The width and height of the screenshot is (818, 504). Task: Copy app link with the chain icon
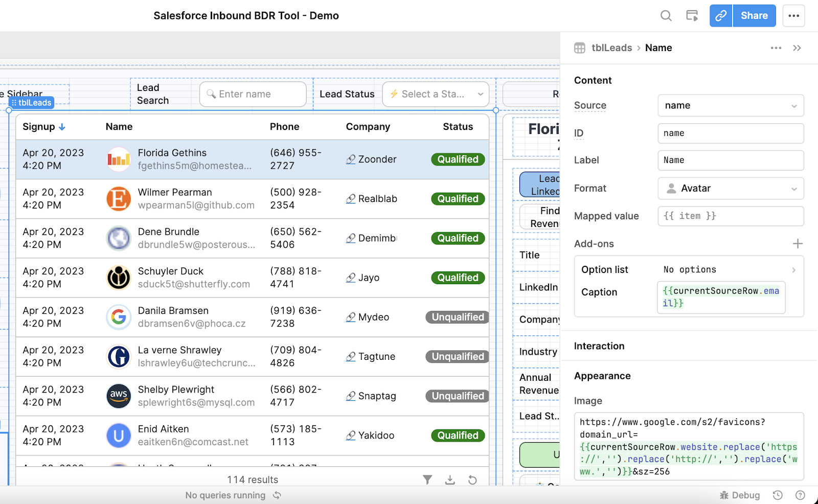[x=721, y=16]
